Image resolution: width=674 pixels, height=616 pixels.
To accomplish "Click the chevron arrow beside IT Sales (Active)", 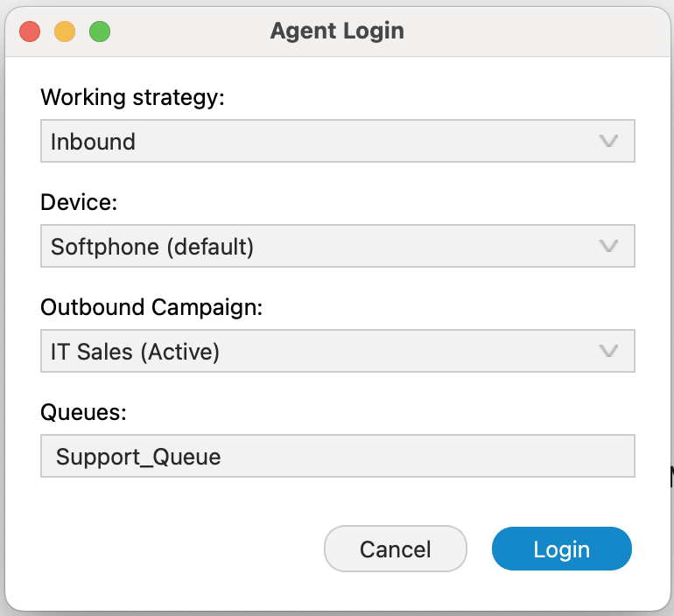I will tap(608, 351).
